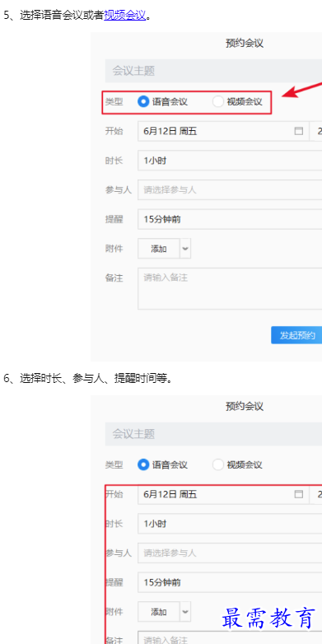322x644 pixels.
Task: Expand arrow beside 添加 in step 6 dialog
Action: pos(185,612)
